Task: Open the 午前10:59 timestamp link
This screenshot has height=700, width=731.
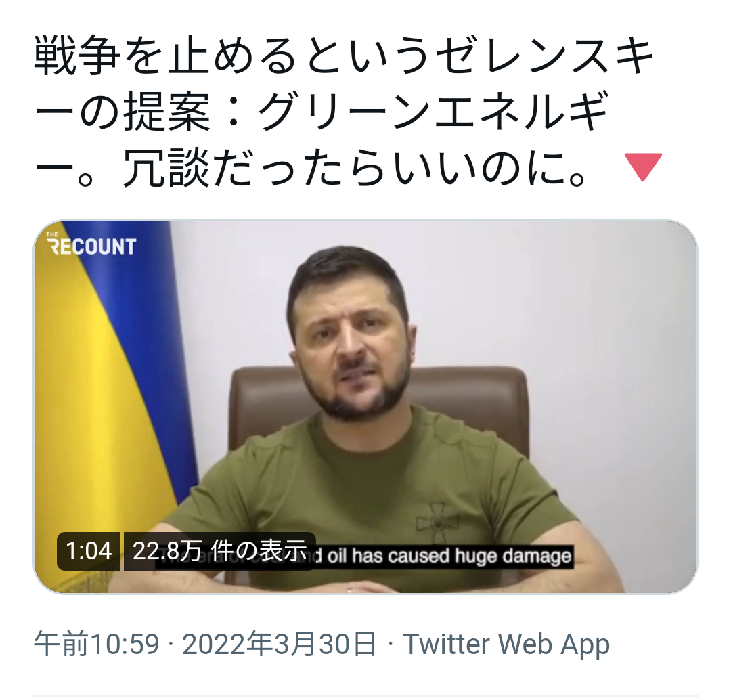Action: tap(97, 644)
